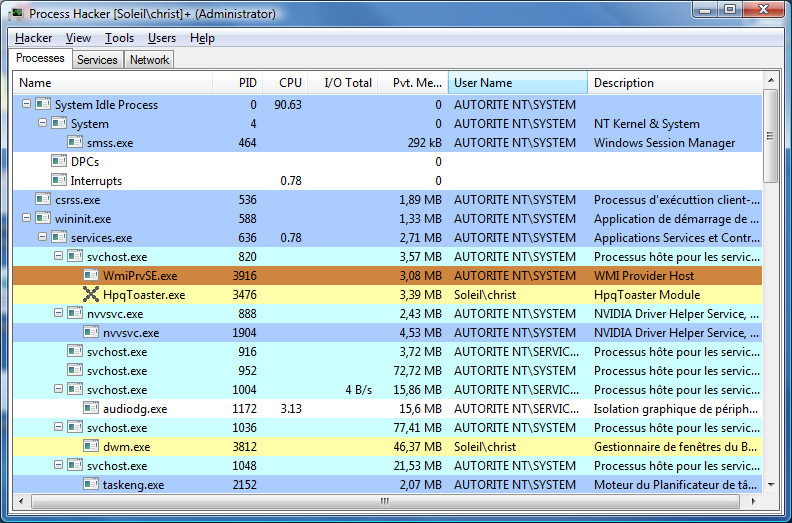Switch to the Network tab

(x=149, y=60)
